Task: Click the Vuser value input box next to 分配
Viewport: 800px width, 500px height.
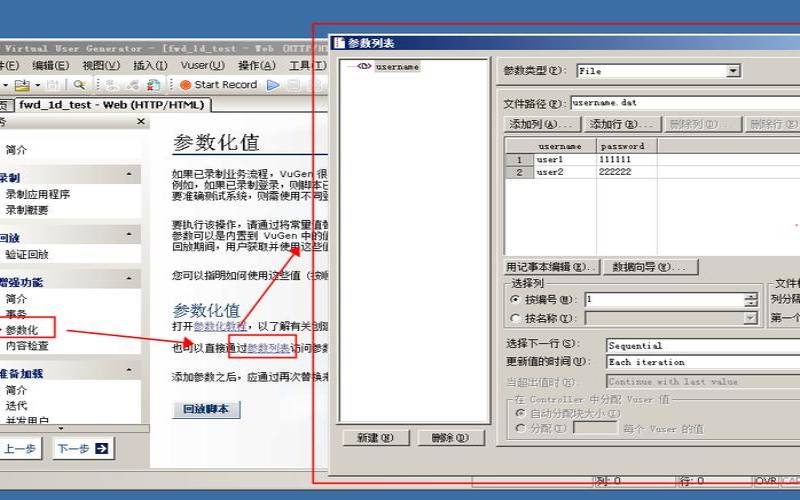Action: (595, 428)
